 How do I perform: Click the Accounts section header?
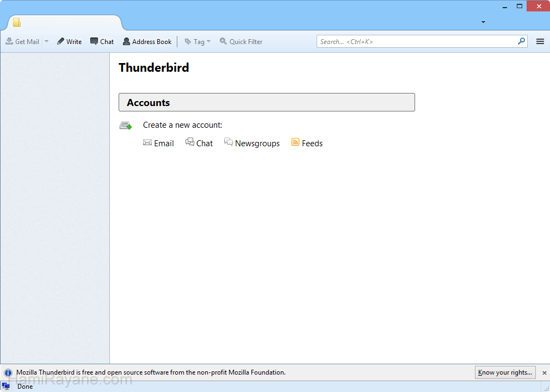267,102
